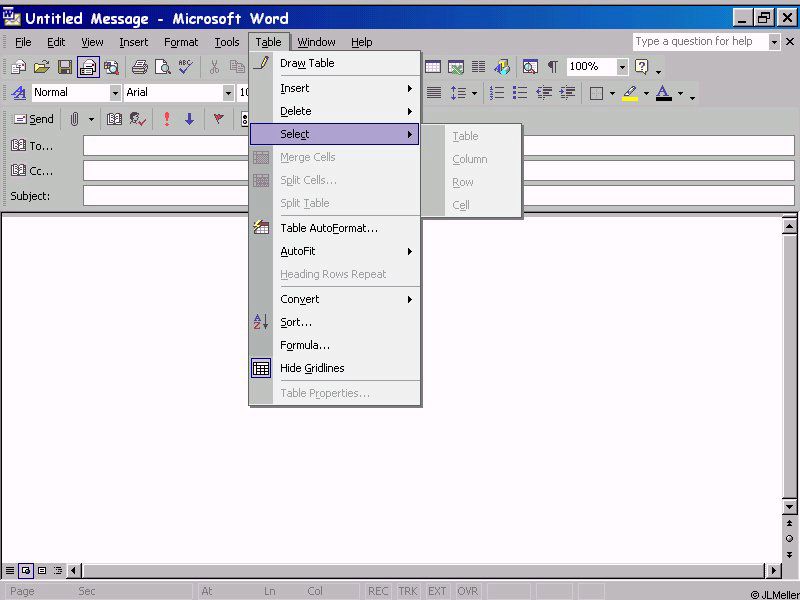Click Insert Excel Worksheet icon
The image size is (800, 600).
point(456,67)
